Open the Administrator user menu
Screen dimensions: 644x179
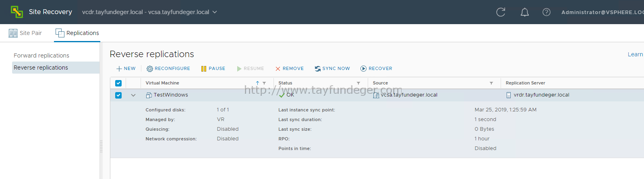(x=603, y=12)
